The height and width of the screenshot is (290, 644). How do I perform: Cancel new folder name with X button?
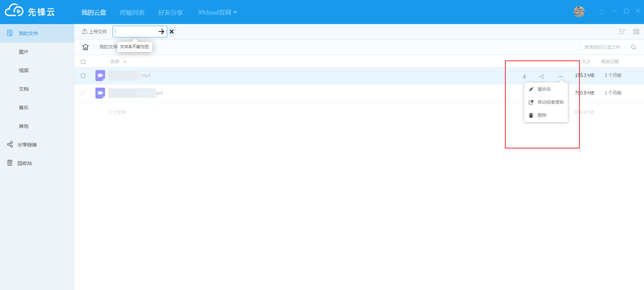[x=172, y=32]
